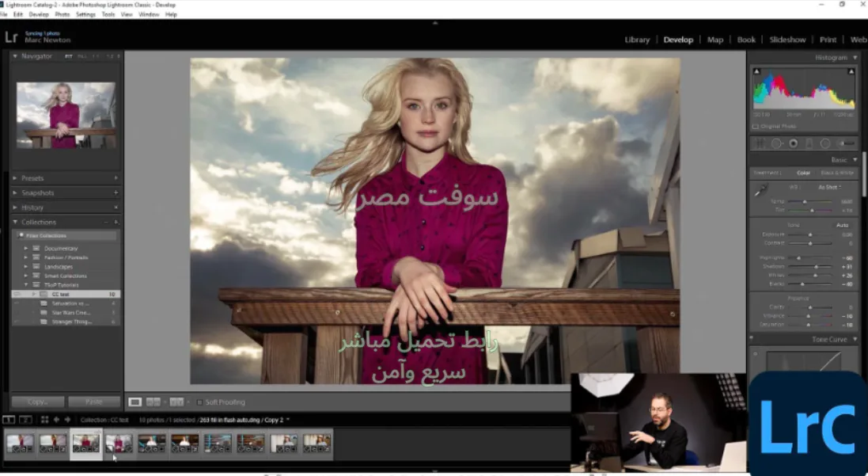Image resolution: width=868 pixels, height=476 pixels.
Task: Collapse the Tone Curve panel triangle
Action: [x=855, y=339]
